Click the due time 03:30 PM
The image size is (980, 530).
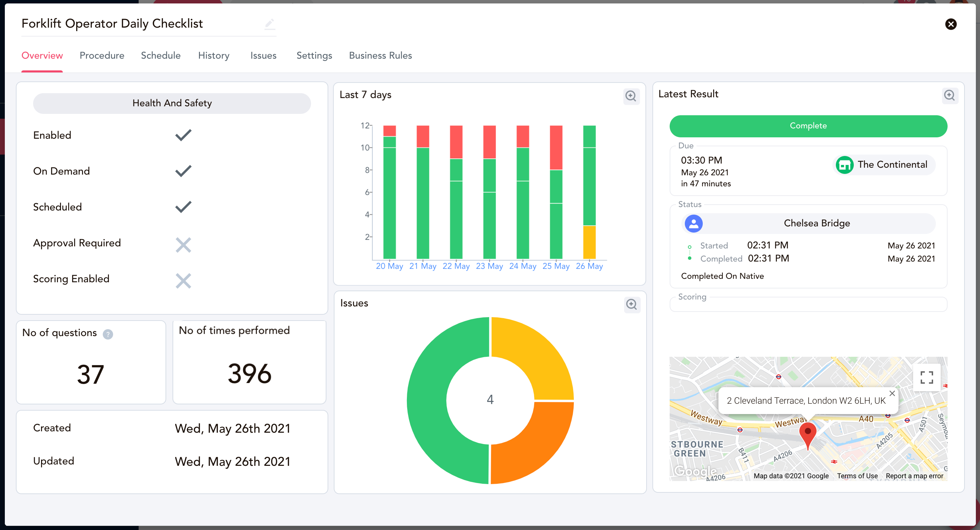(x=701, y=160)
